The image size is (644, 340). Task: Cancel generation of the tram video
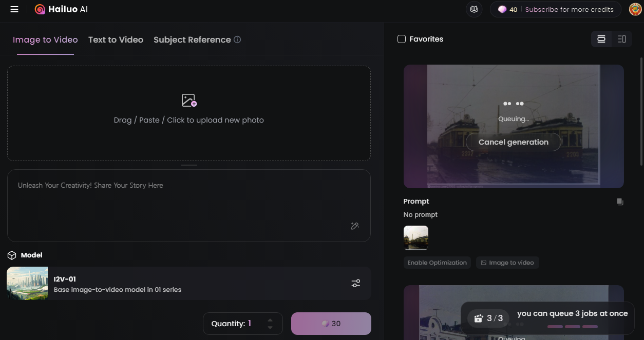[514, 142]
